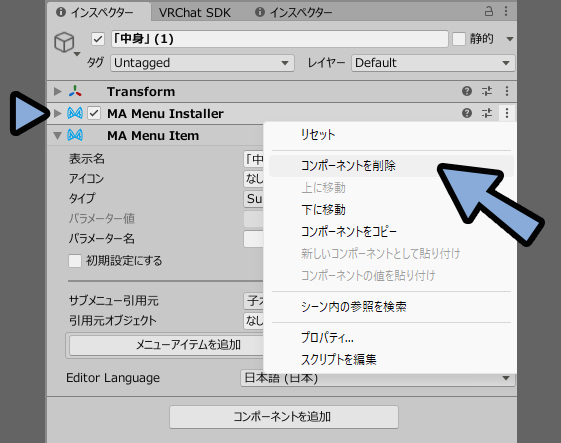Click the コンポーネントを追加 button
Screen dimensions: 561x443
(x=284, y=417)
